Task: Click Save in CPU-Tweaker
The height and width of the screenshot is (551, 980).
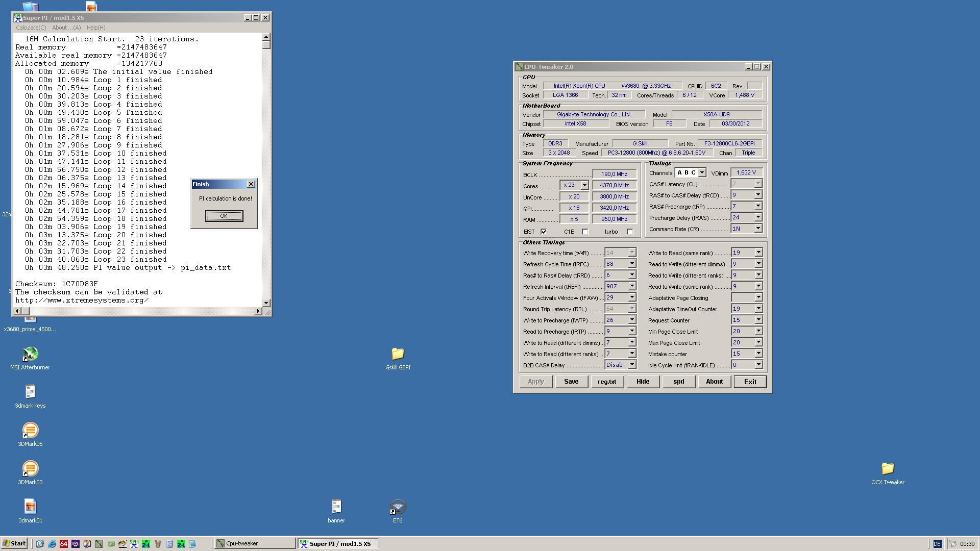Action: (x=571, y=382)
